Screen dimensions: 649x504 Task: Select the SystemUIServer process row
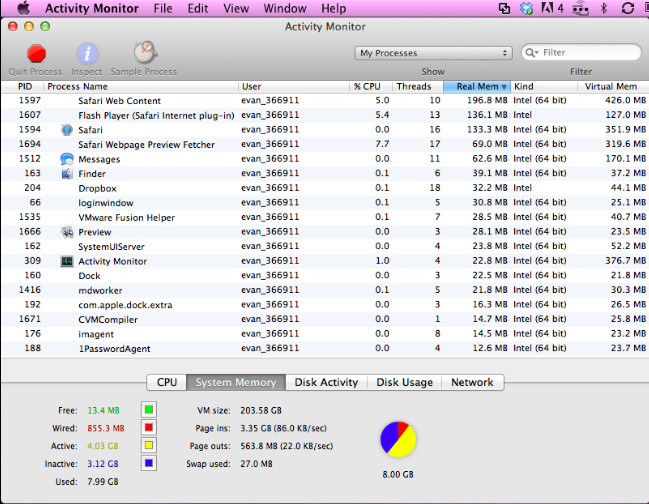pyautogui.click(x=324, y=246)
